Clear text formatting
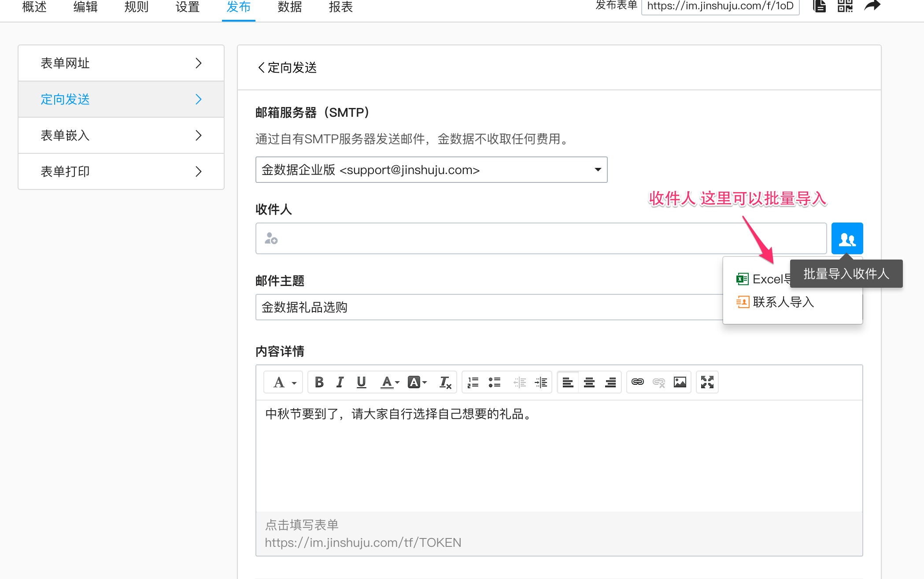This screenshot has width=924, height=579. point(445,382)
